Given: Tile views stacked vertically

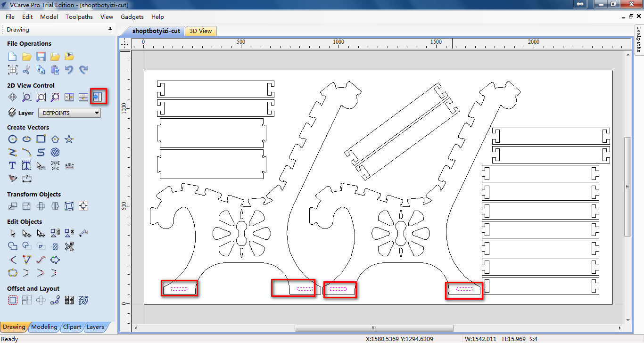Looking at the screenshot, I should [83, 97].
